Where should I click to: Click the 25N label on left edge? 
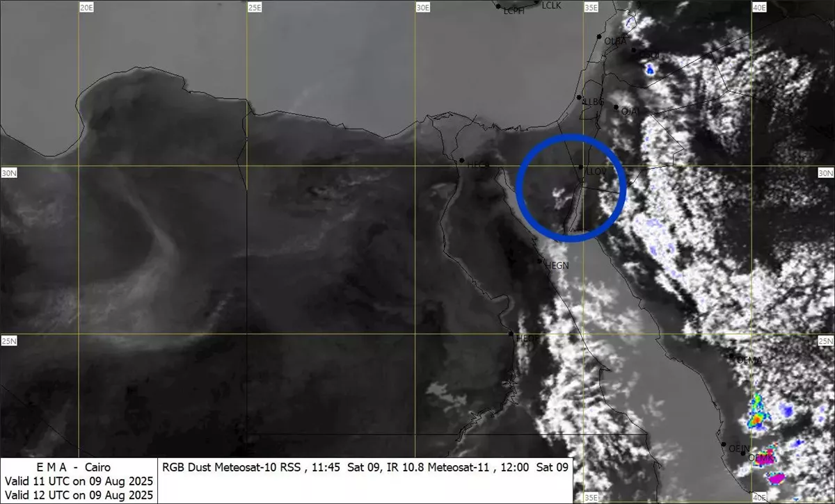[8, 341]
